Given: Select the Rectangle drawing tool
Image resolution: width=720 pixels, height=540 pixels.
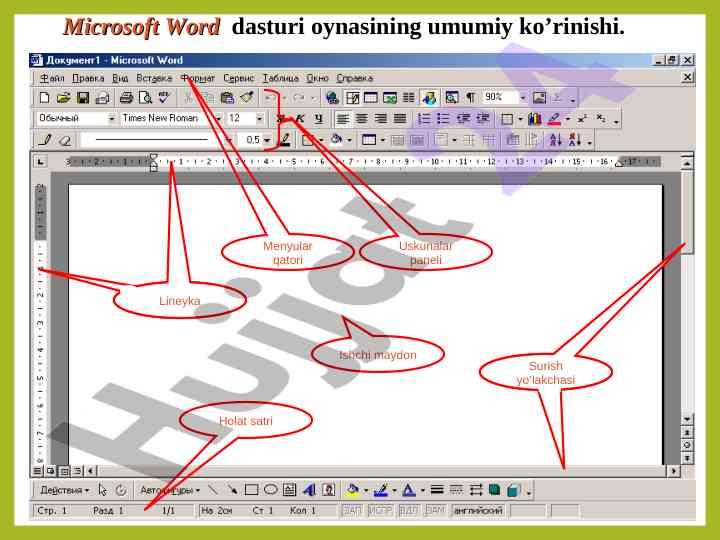Looking at the screenshot, I should coord(252,490).
